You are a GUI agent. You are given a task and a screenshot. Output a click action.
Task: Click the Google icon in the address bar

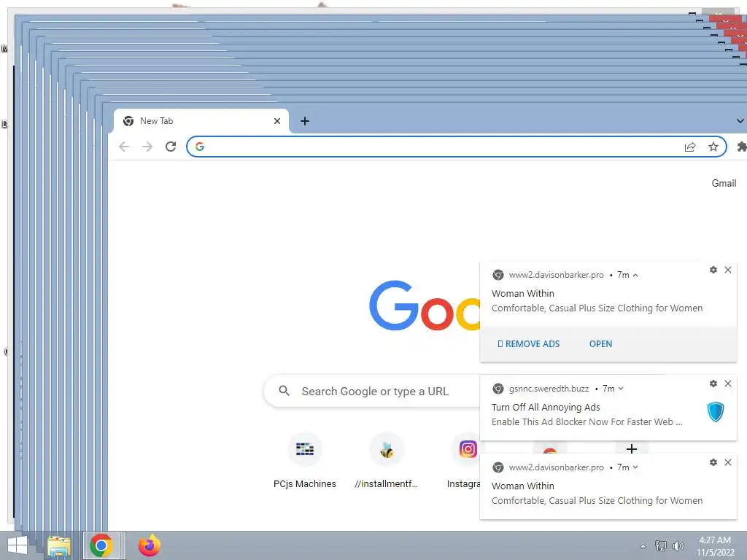pos(200,147)
